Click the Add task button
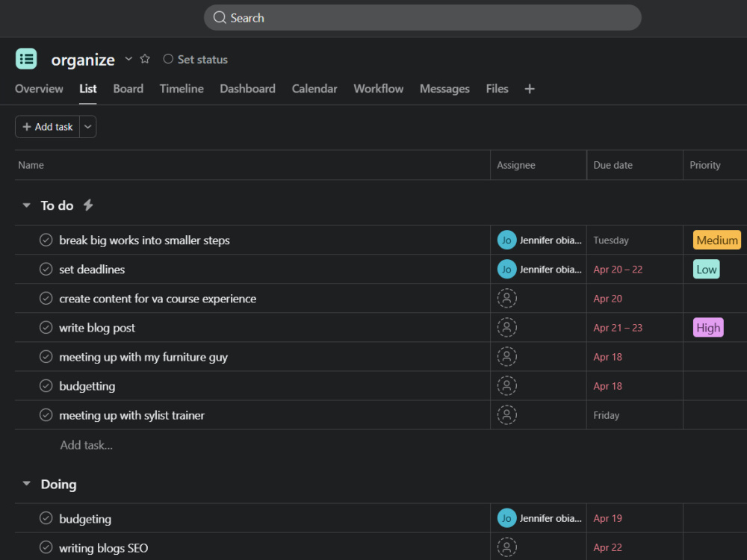The image size is (747, 560). click(x=48, y=127)
